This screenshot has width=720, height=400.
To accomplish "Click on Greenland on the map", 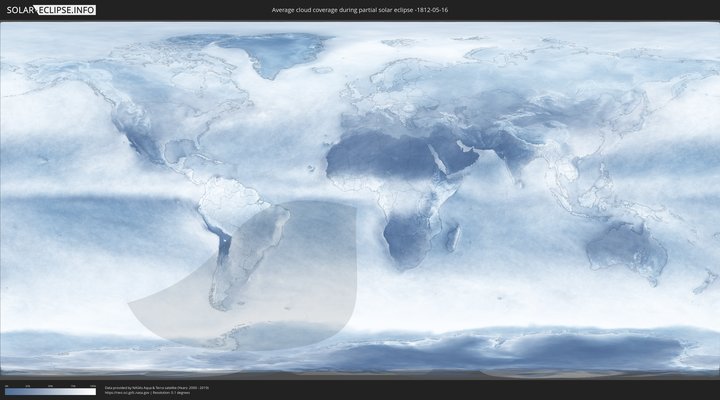I will pyautogui.click(x=272, y=55).
